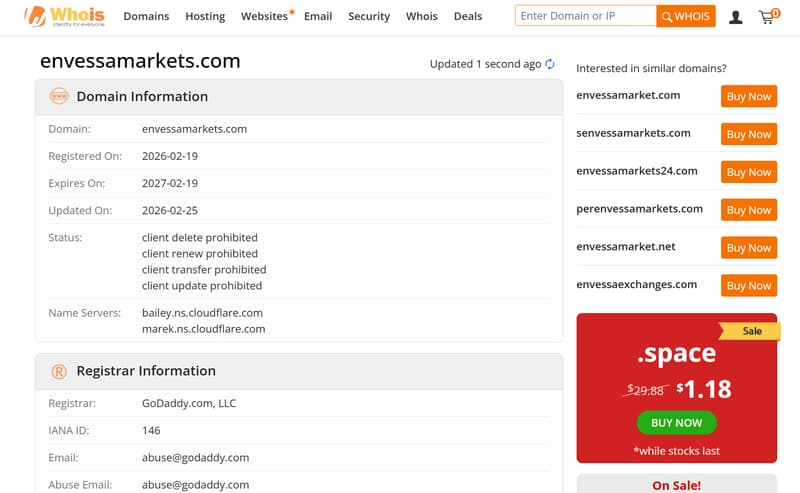Click status client transfer prohibited
The width and height of the screenshot is (800, 493).
tap(204, 269)
